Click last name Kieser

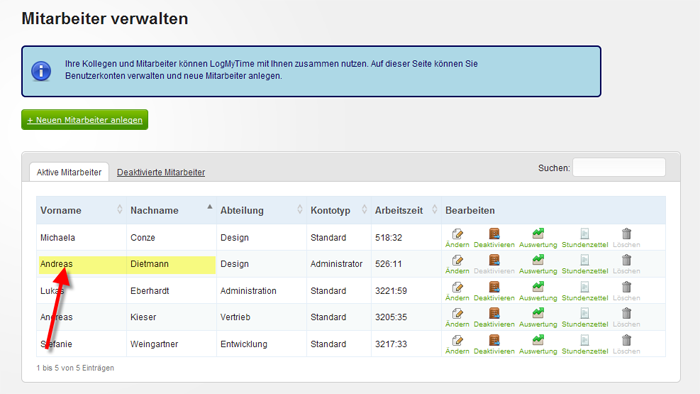143,317
